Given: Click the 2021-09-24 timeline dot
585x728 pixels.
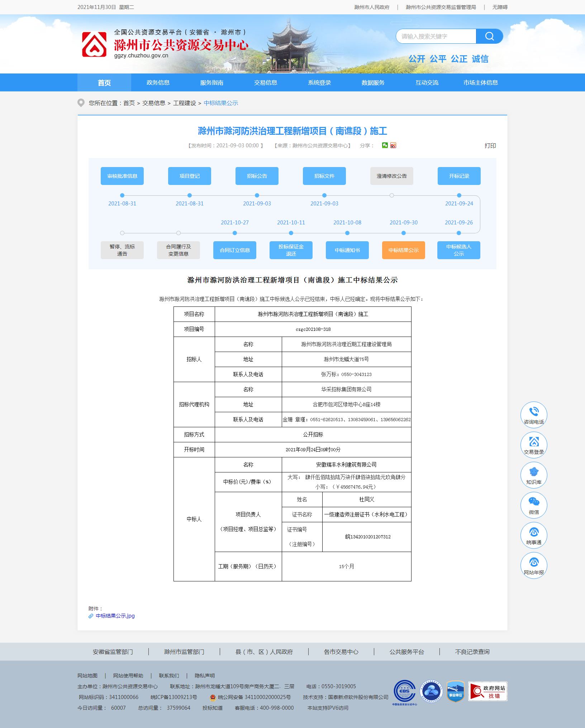Looking at the screenshot, I should pyautogui.click(x=459, y=195).
